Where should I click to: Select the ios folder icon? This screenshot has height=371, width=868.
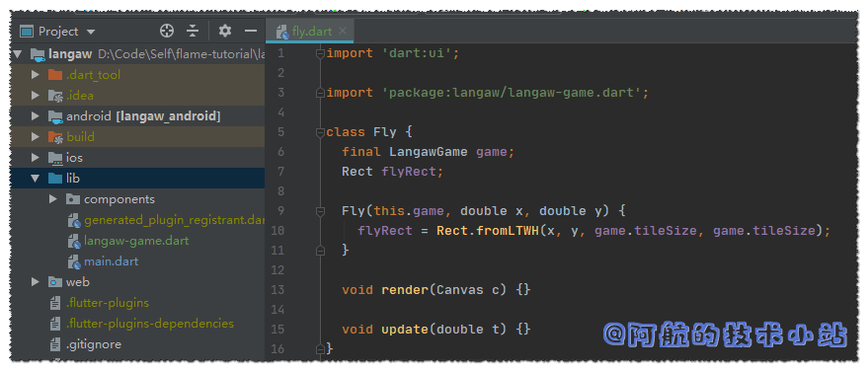(55, 158)
